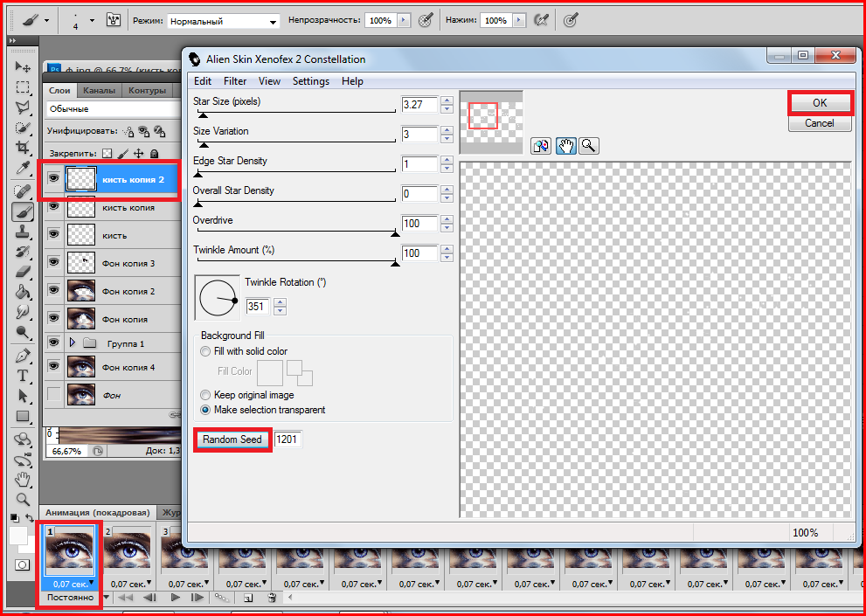
Task: Hide the 'кисть' layer
Action: [x=53, y=235]
